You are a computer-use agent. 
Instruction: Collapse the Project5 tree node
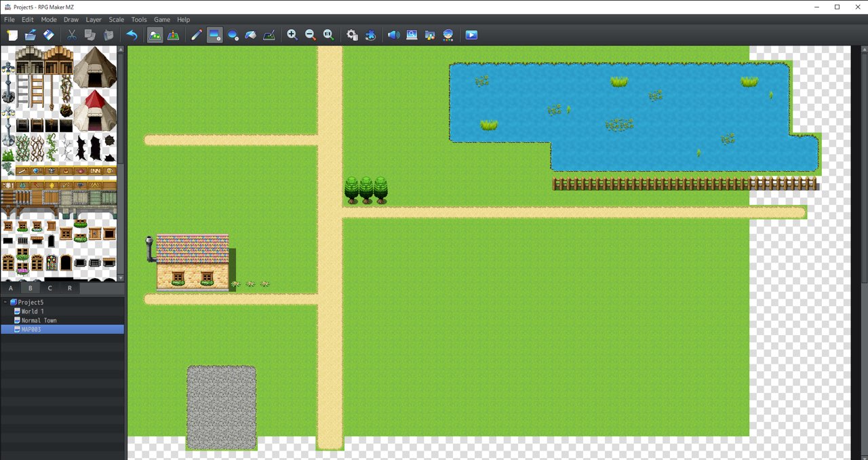tap(5, 302)
